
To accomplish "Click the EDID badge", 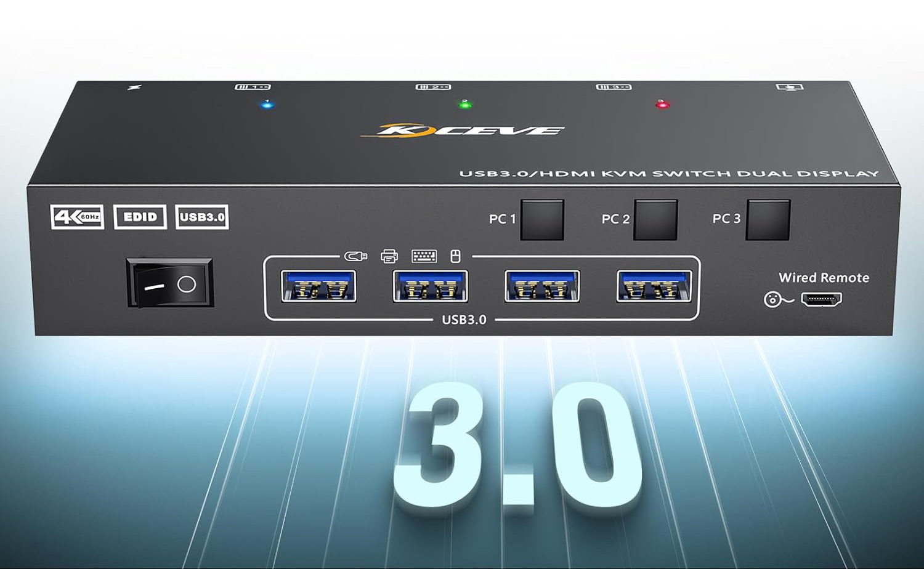I will click(x=140, y=217).
